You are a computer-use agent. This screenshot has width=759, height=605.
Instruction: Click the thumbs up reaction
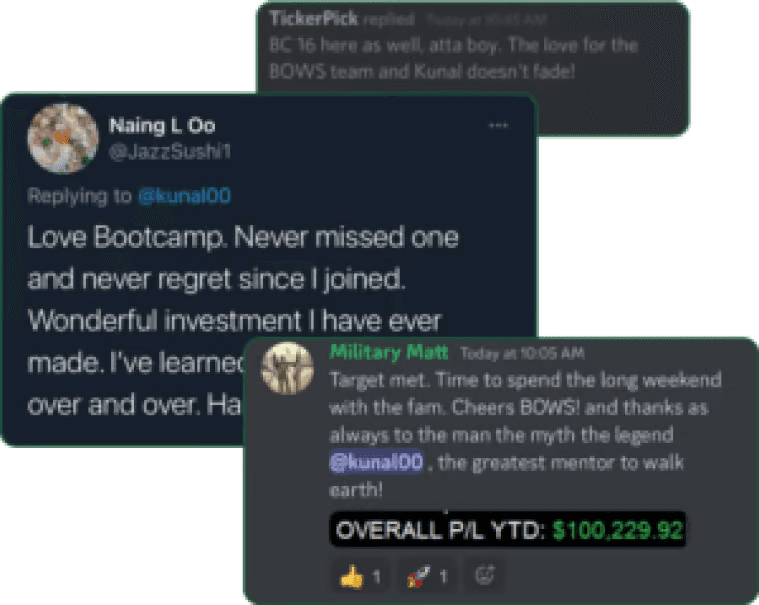(x=361, y=576)
